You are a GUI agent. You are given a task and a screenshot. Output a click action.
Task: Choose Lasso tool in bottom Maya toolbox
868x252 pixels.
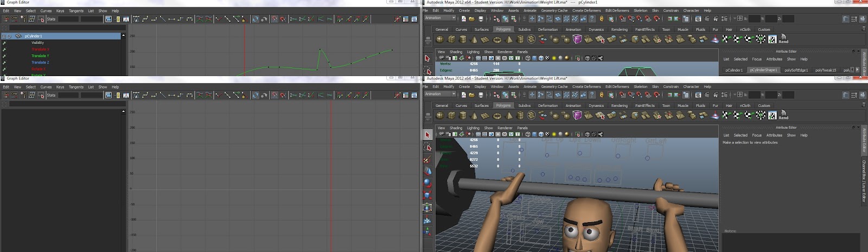pos(427,147)
